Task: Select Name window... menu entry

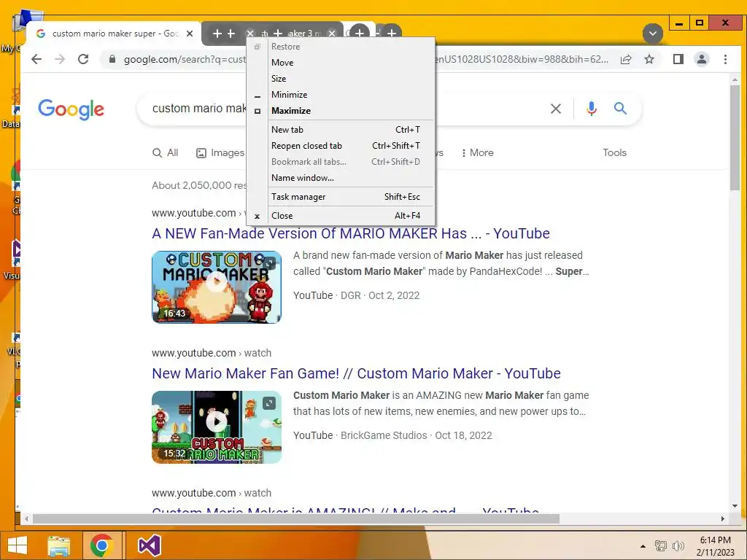Action: coord(340,178)
